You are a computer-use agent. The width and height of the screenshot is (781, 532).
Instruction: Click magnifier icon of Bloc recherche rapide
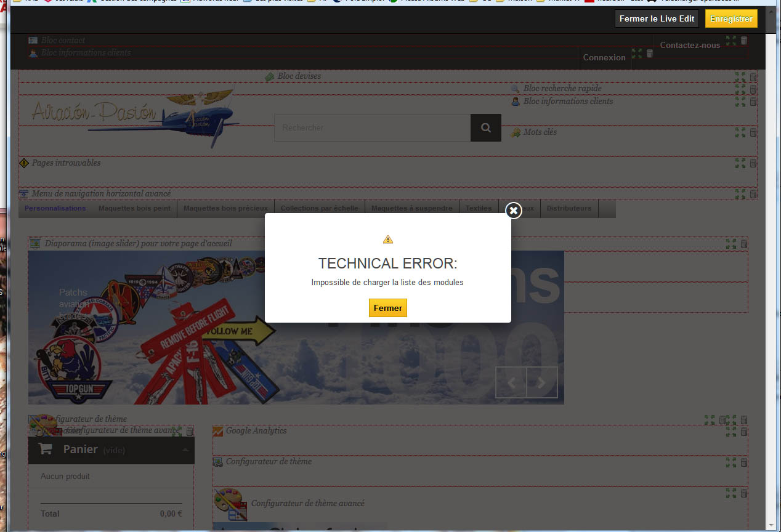516,89
